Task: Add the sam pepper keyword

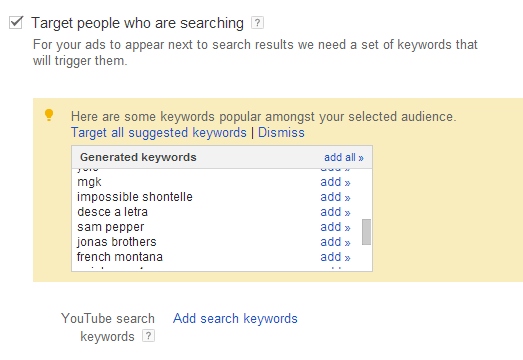Action: (335, 227)
